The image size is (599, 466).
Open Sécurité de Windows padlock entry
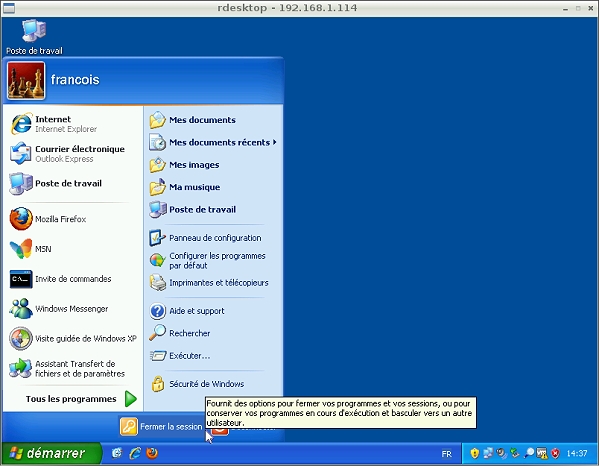[213, 384]
